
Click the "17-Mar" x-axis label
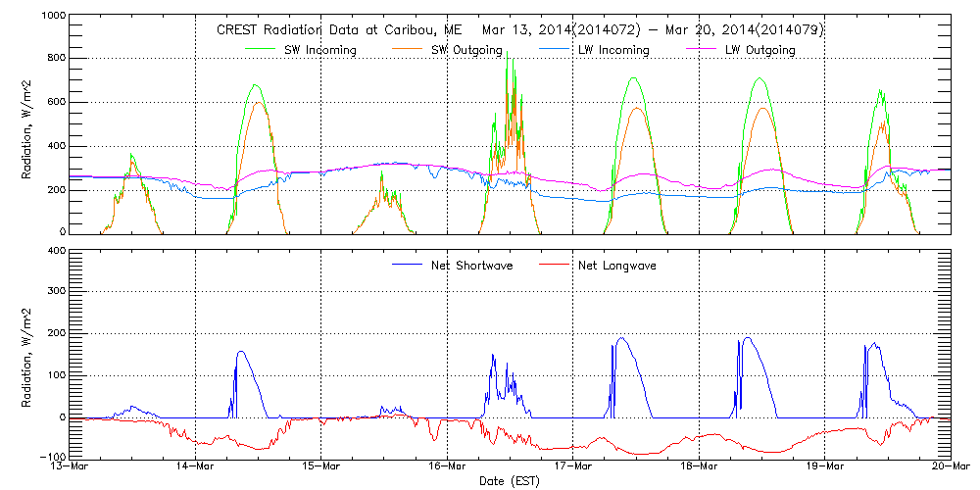click(x=573, y=465)
